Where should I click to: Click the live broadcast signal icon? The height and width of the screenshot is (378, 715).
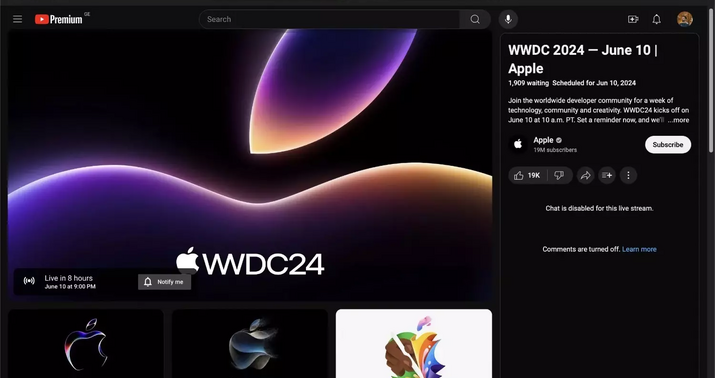29,281
